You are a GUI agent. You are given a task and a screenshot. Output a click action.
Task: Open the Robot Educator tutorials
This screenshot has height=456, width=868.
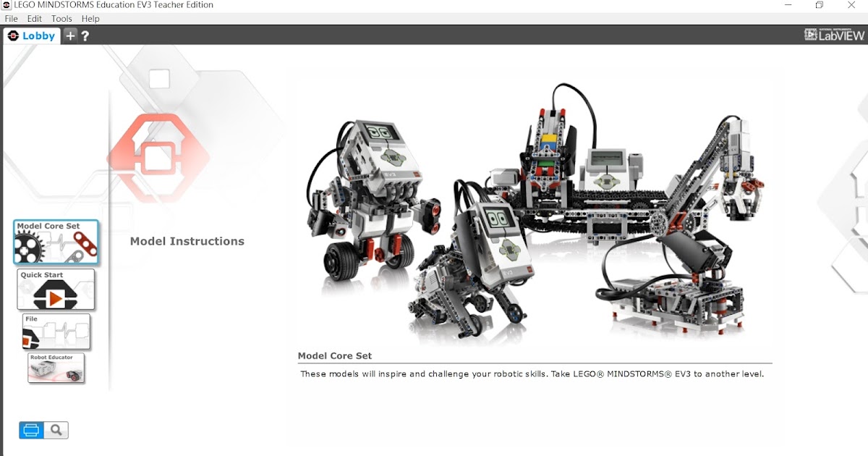(x=56, y=369)
